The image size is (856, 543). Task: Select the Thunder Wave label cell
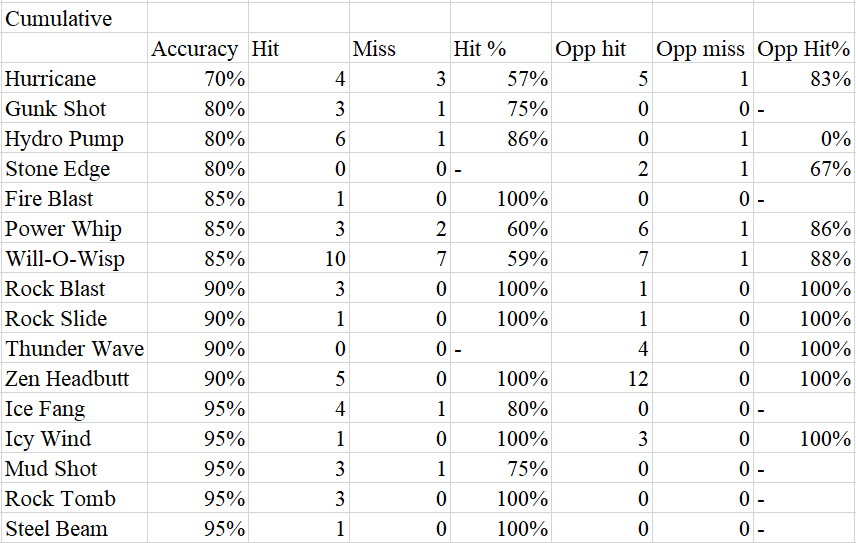point(75,349)
